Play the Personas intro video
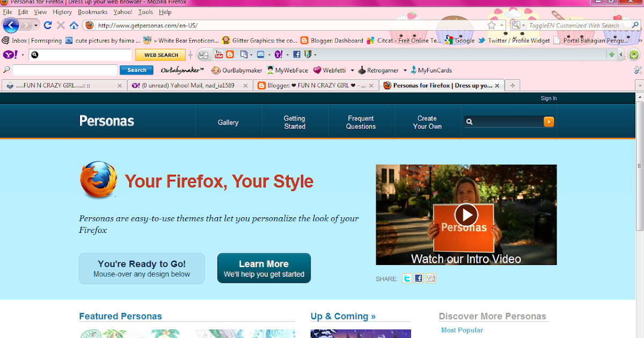Image resolution: width=644 pixels, height=338 pixels. pyautogui.click(x=466, y=215)
